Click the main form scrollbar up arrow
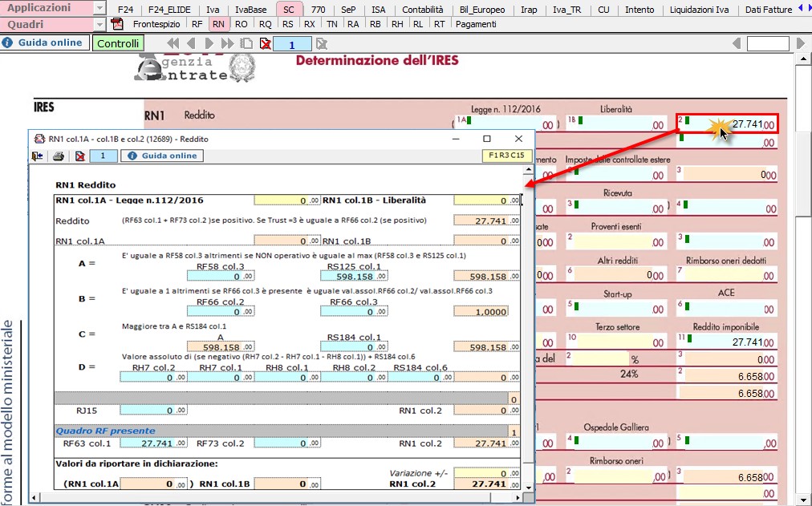 click(804, 59)
